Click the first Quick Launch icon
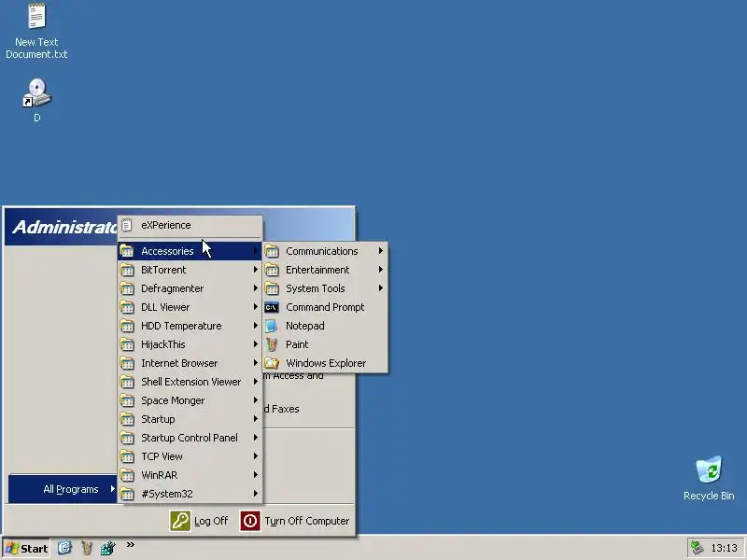The width and height of the screenshot is (747, 560). [x=64, y=548]
